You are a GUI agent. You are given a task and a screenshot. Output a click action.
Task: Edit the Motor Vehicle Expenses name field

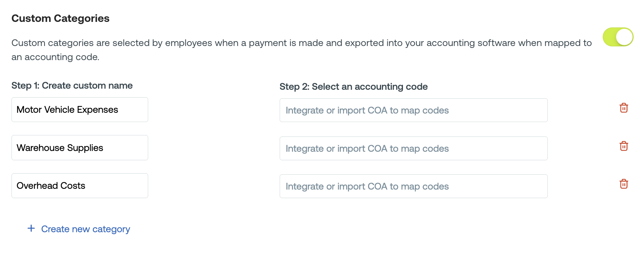coord(80,110)
